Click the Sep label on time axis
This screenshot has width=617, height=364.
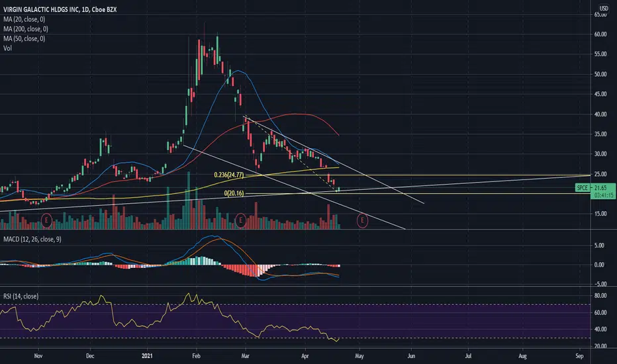[x=579, y=356]
